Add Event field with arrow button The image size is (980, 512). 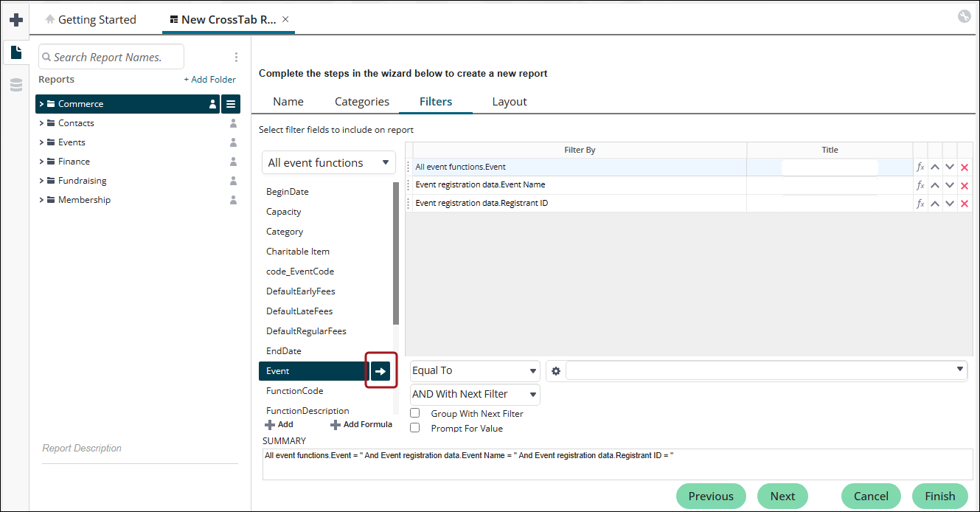[x=380, y=371]
